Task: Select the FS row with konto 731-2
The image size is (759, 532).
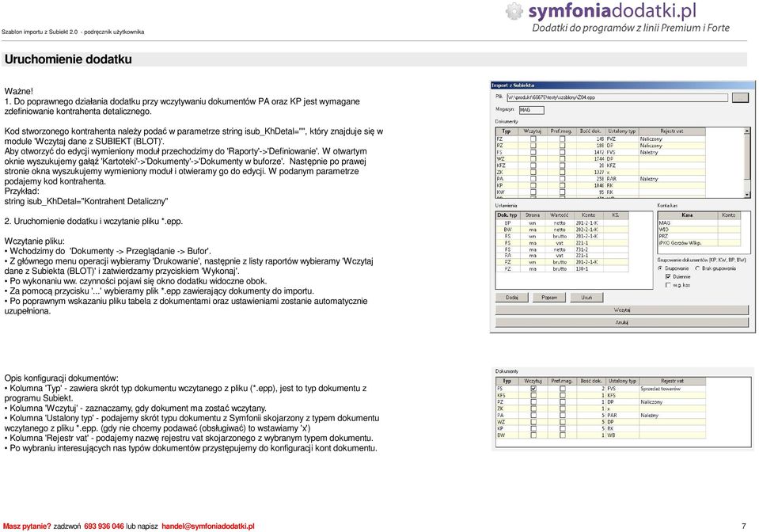Action: [x=563, y=249]
